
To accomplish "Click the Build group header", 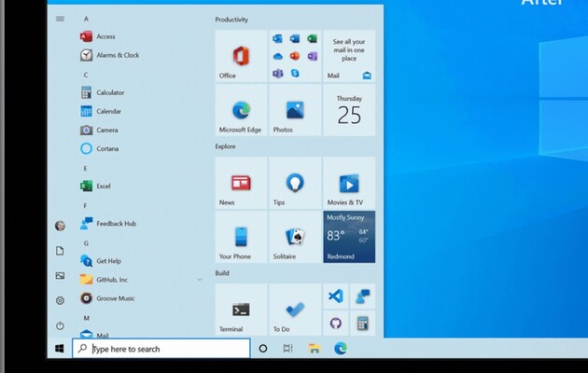I will (222, 273).
